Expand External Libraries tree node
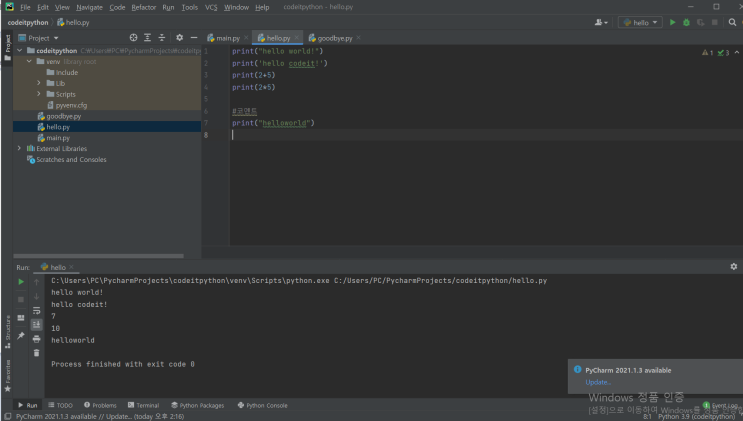 pyautogui.click(x=19, y=149)
